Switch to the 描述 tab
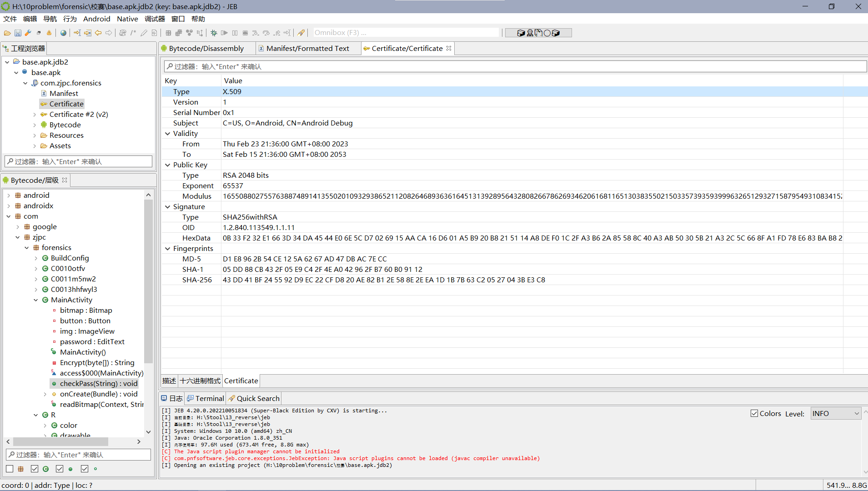The image size is (868, 491). 169,381
